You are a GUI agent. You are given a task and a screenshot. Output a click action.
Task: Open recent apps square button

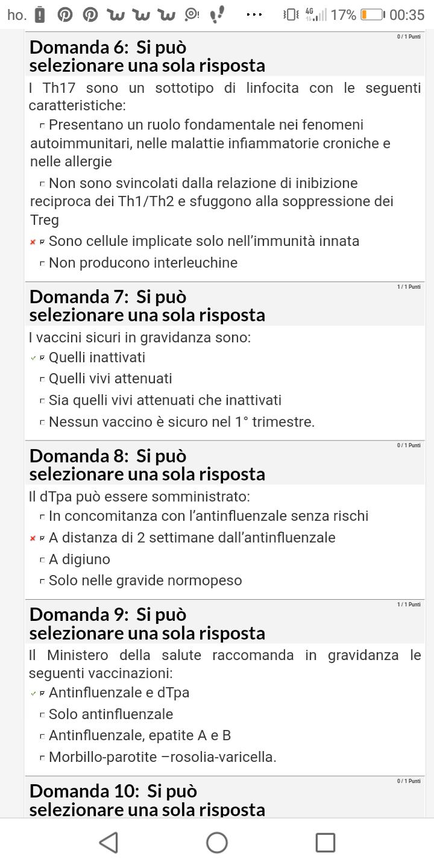[x=325, y=842]
